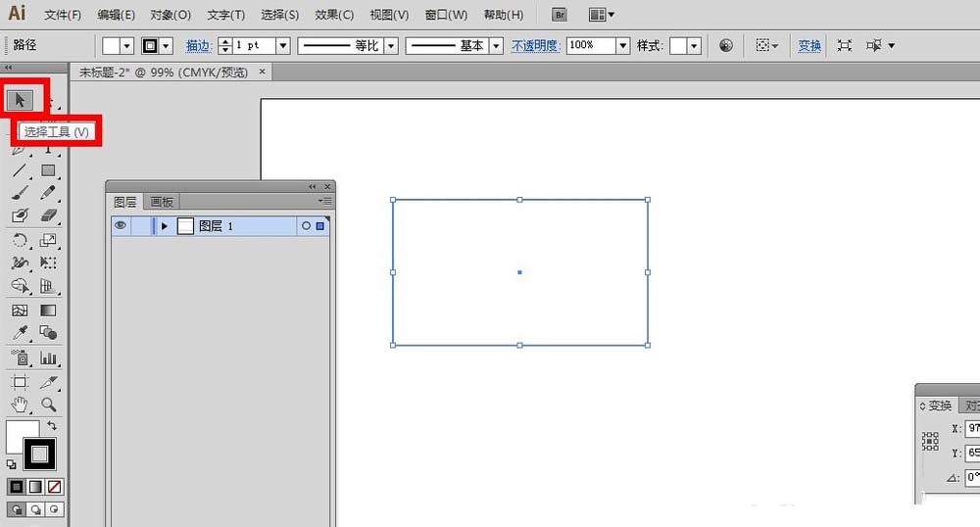Reset to default fill and stroke
This screenshot has height=527, width=980.
[x=11, y=464]
